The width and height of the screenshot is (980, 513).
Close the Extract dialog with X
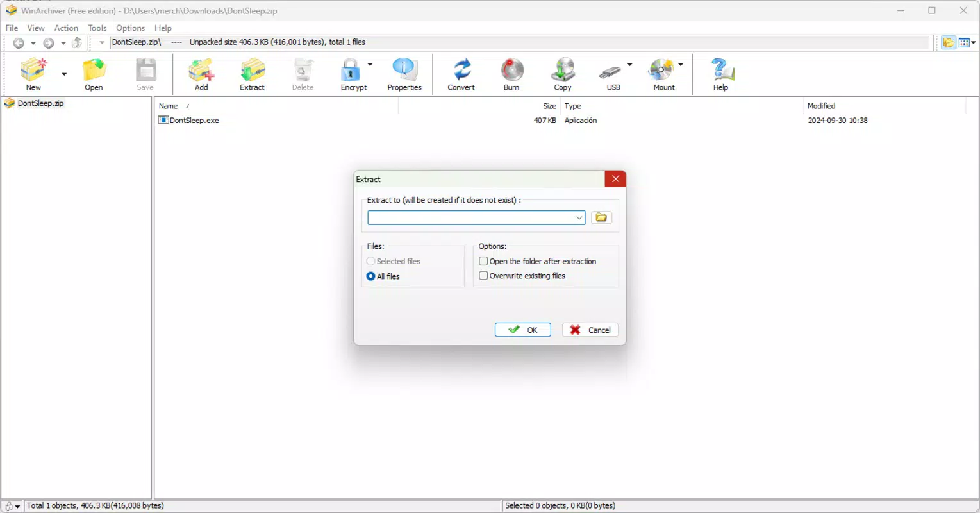tap(615, 179)
